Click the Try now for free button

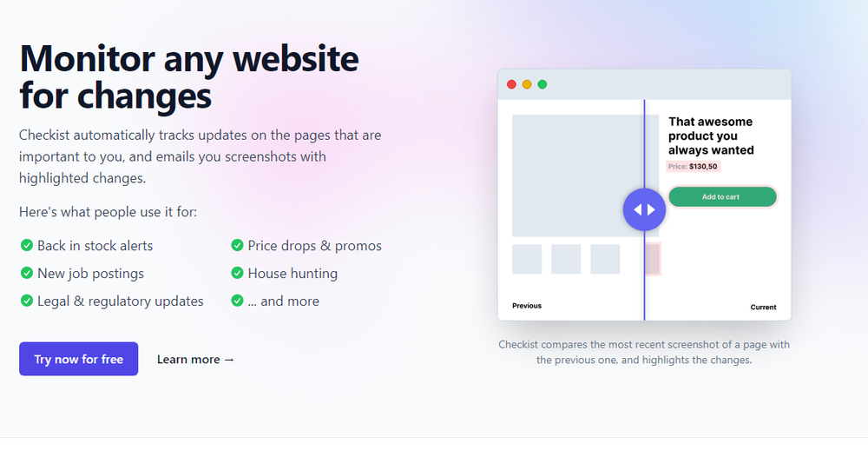(79, 359)
